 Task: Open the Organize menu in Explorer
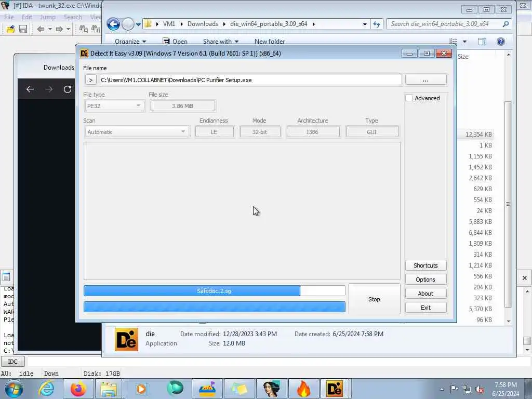pyautogui.click(x=130, y=42)
